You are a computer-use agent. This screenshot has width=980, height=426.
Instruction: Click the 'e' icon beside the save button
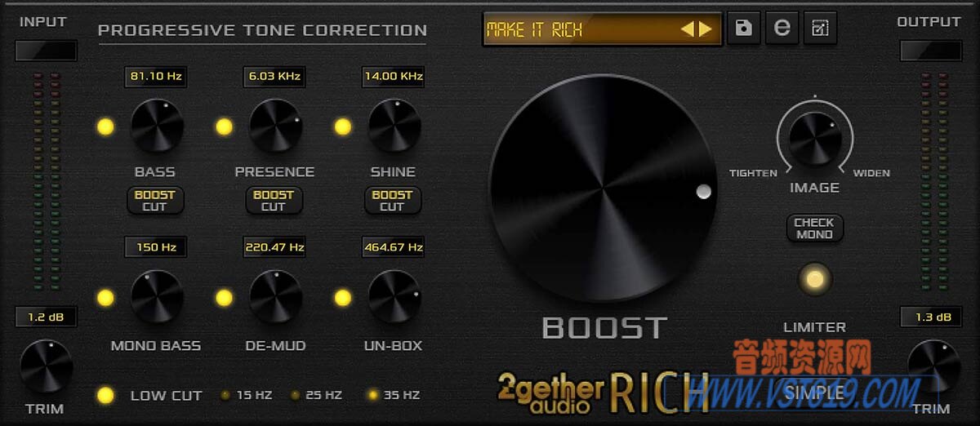tap(782, 29)
